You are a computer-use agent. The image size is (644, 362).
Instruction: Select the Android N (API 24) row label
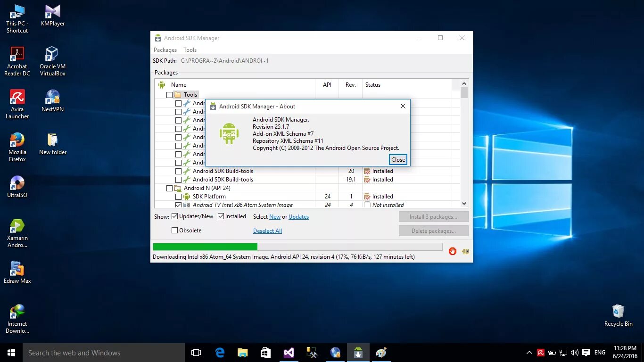click(x=207, y=188)
